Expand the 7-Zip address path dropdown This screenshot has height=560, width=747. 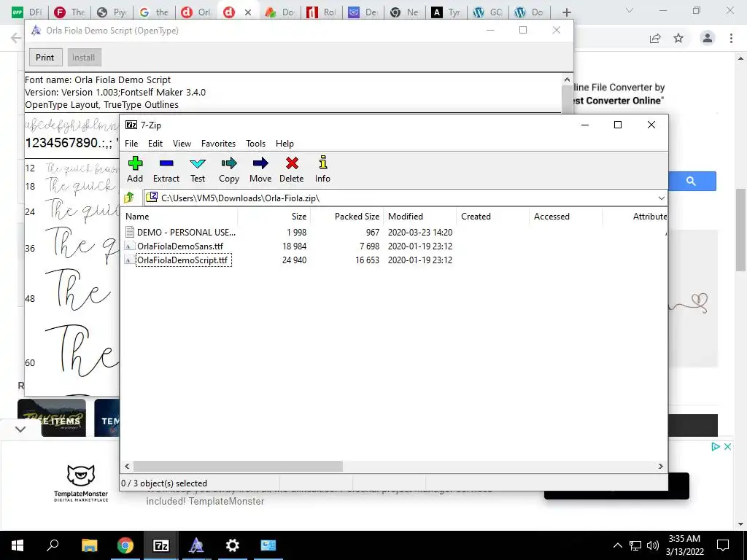coord(661,198)
